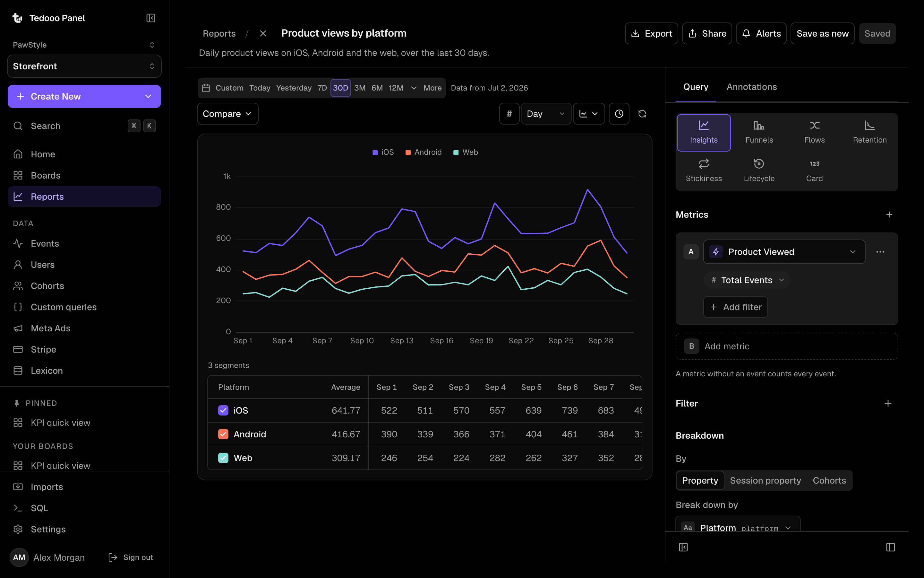Add a filter with Filter plus icon
Image resolution: width=924 pixels, height=578 pixels.
(888, 403)
